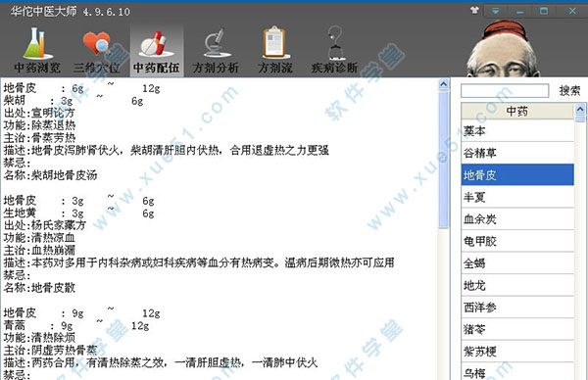Click the 名称:柴胡地骨皮汤 line
This screenshot has width=588, height=380.
(x=50, y=175)
